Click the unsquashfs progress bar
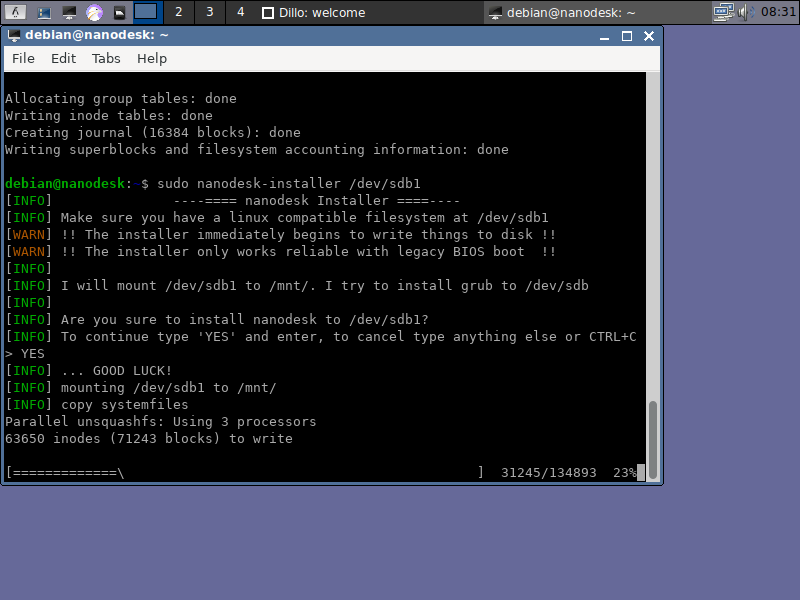This screenshot has height=600, width=800. coord(244,472)
